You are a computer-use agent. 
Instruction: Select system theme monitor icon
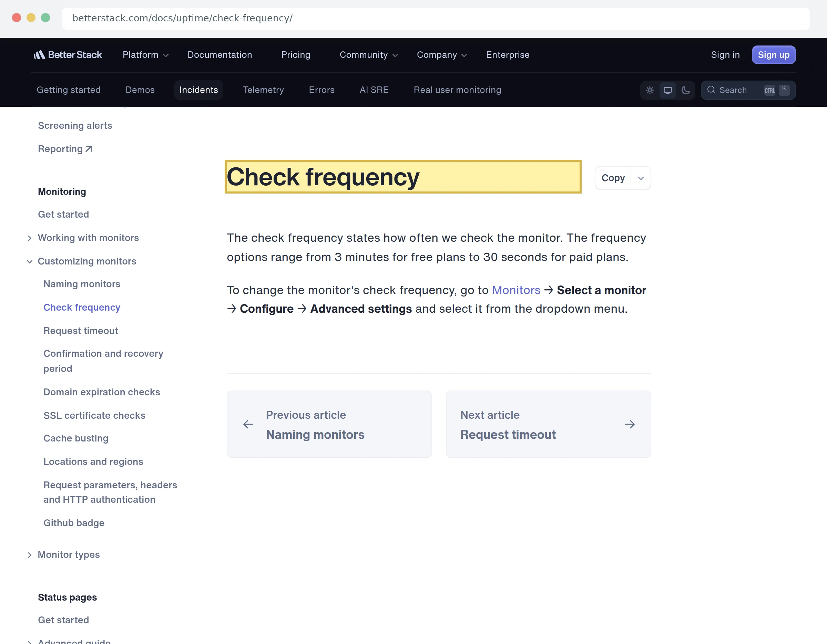(x=667, y=90)
